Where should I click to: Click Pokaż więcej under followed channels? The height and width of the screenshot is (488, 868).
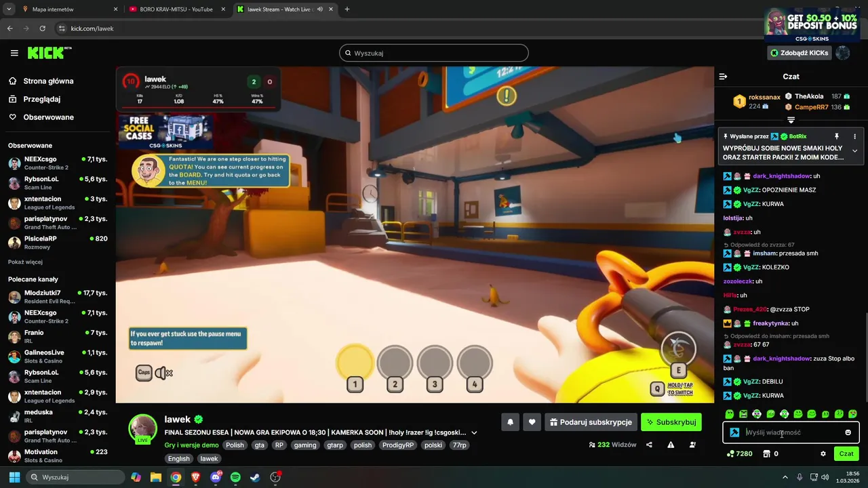pos(25,262)
